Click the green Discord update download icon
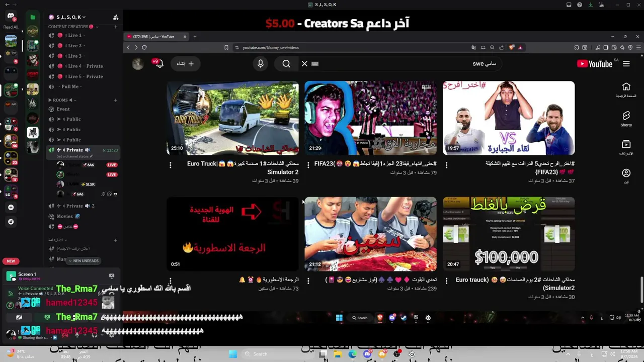 (x=591, y=5)
